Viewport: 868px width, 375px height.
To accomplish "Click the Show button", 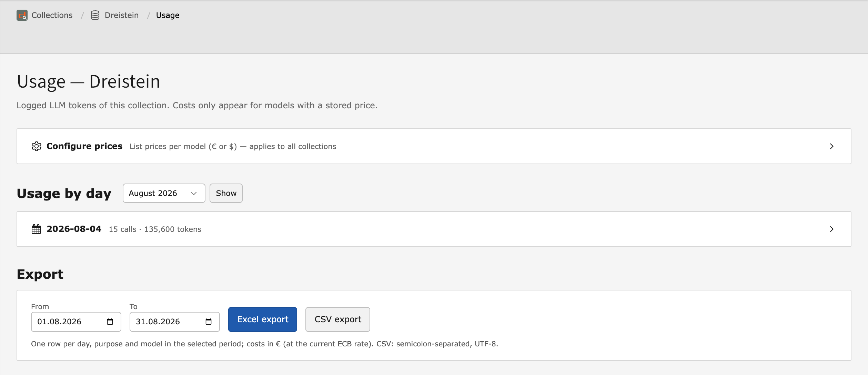I will (226, 193).
